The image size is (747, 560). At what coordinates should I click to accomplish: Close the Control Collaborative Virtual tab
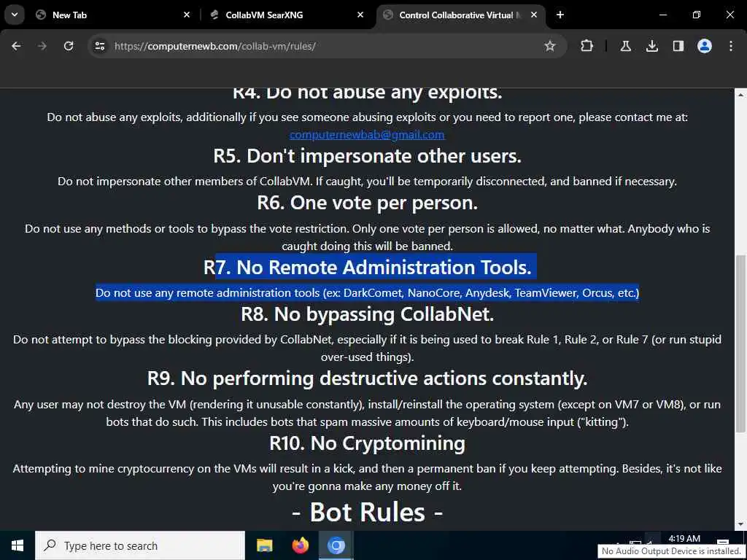(x=534, y=15)
